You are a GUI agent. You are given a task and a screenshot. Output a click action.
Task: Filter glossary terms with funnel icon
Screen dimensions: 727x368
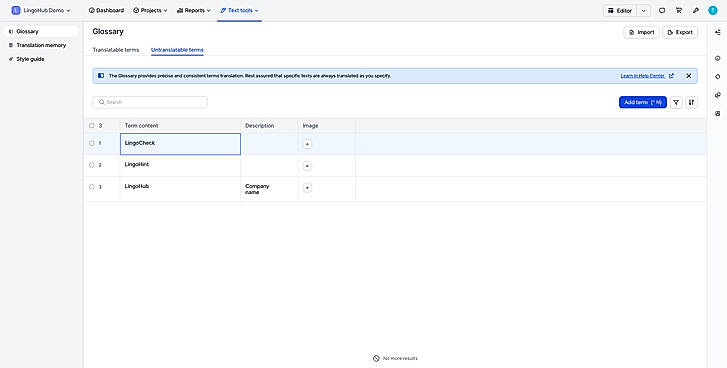click(676, 102)
